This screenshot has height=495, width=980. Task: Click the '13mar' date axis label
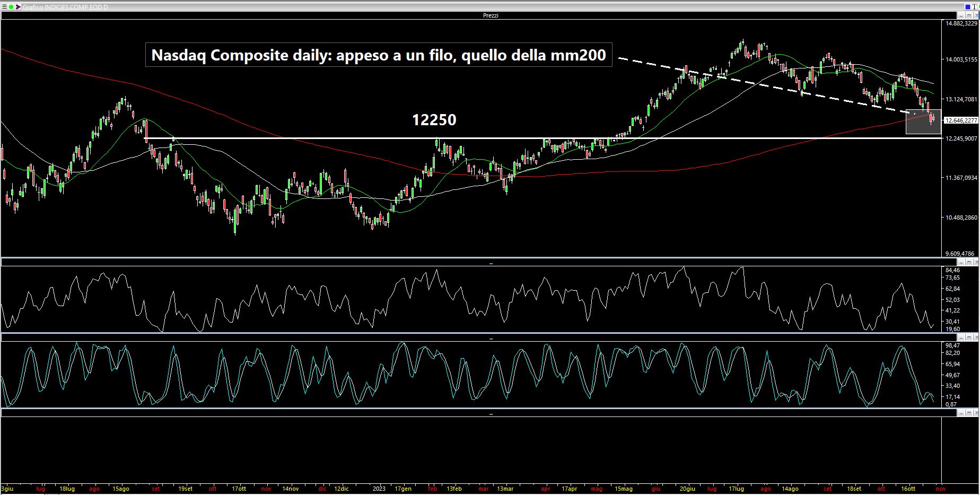click(505, 489)
